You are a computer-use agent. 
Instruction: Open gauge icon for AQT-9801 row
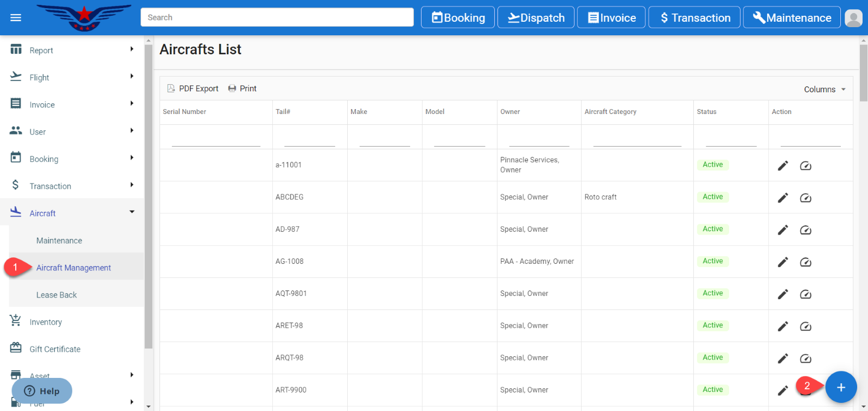pyautogui.click(x=806, y=294)
